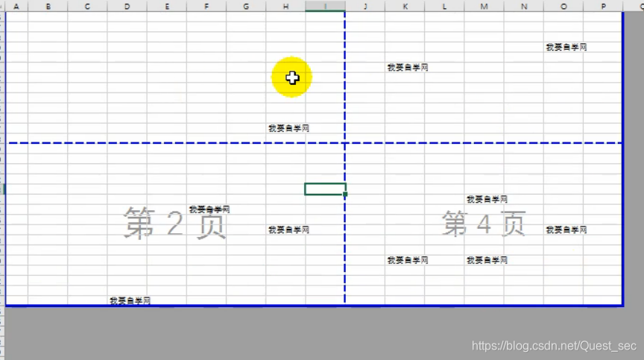Select 我要自学网 in column M above 第 4 页
The image size is (644, 360).
(487, 199)
